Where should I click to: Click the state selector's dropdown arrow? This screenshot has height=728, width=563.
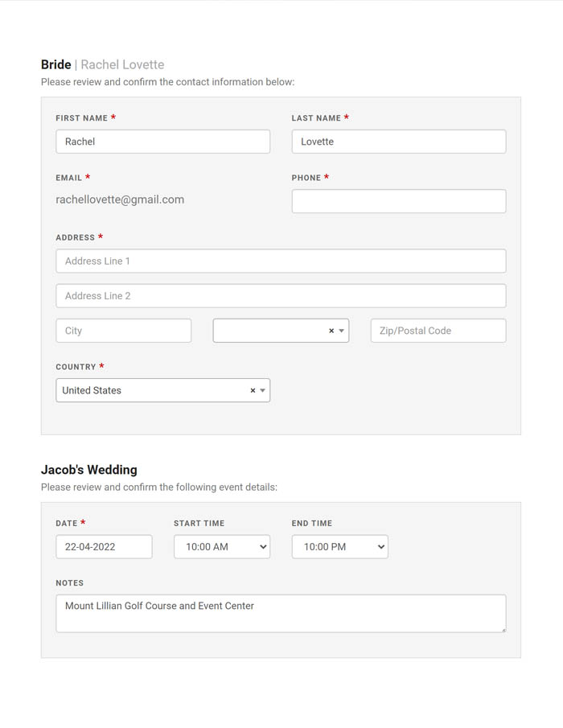tap(342, 331)
